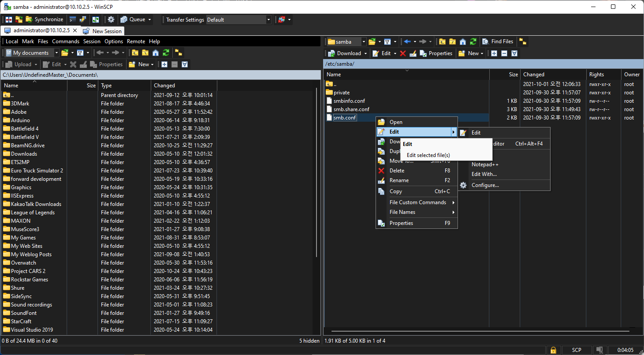
Task: Open the terminal console icon
Action: click(73, 19)
